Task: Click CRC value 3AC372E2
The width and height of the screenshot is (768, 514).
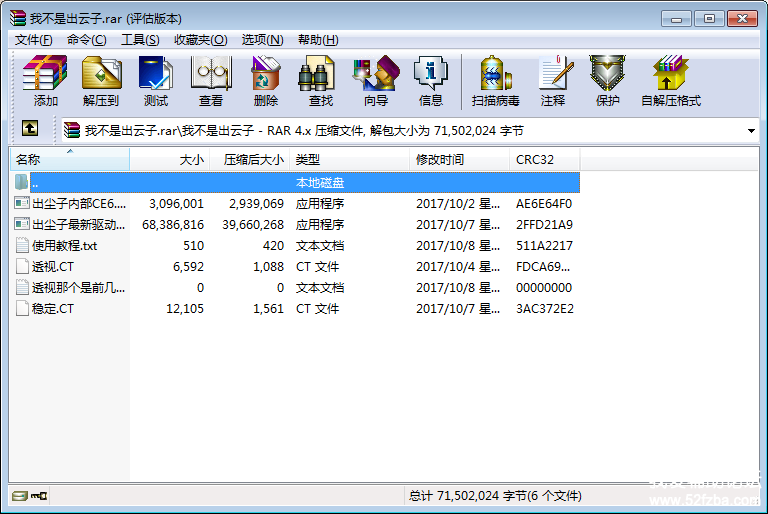Action: pyautogui.click(x=545, y=309)
